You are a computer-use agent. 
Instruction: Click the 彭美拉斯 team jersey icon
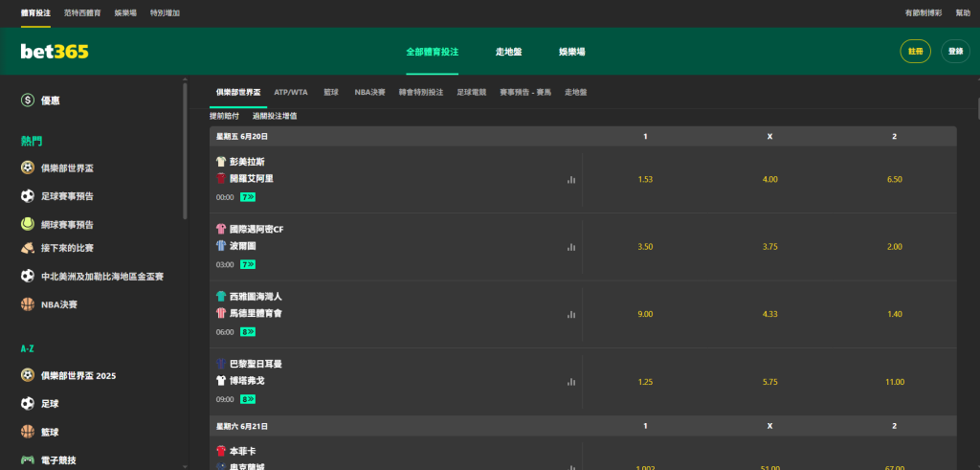point(221,162)
